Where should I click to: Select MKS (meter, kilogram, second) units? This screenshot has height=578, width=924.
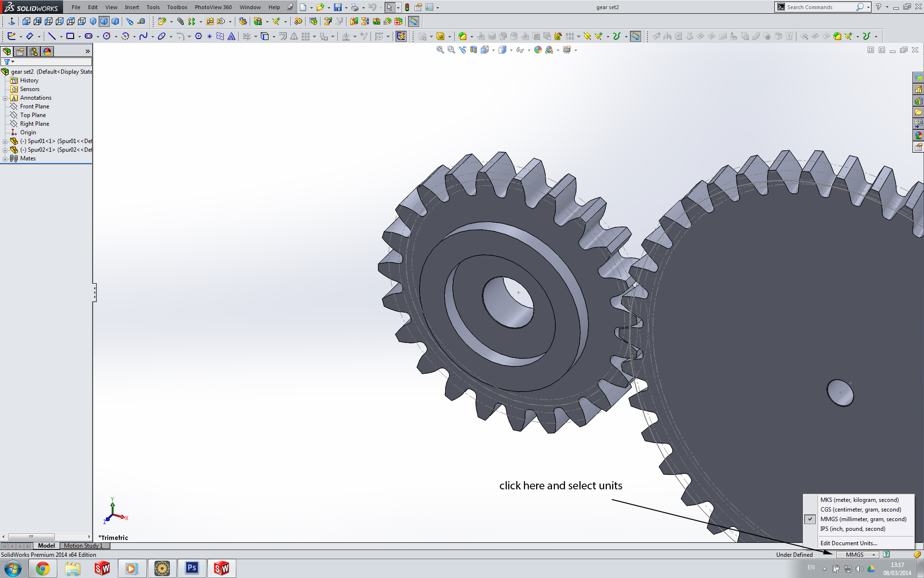[859, 500]
